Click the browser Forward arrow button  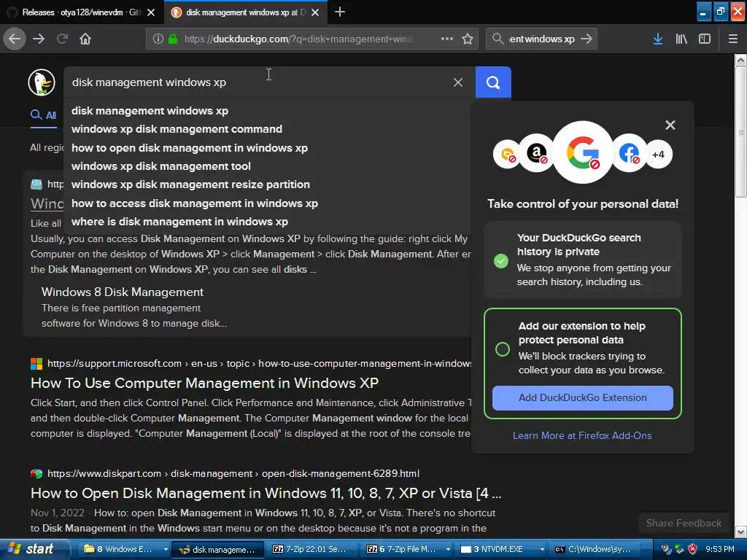click(x=39, y=39)
